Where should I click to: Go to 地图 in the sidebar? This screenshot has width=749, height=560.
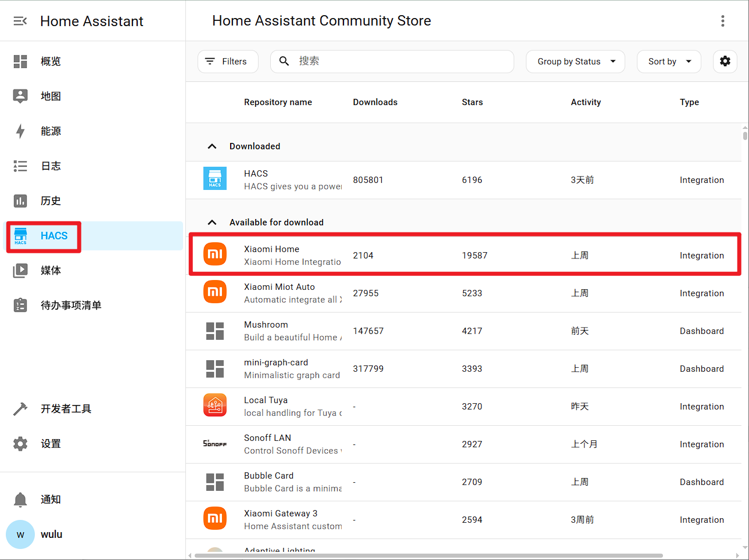51,96
